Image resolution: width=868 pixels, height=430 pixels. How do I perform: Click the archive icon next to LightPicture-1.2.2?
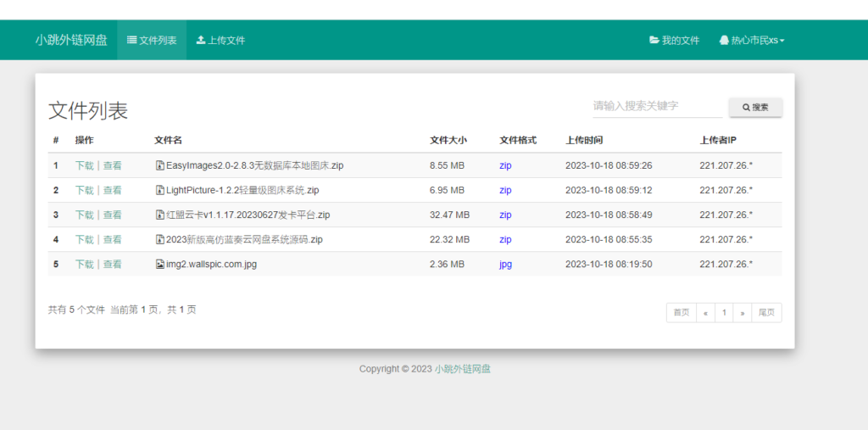point(159,190)
